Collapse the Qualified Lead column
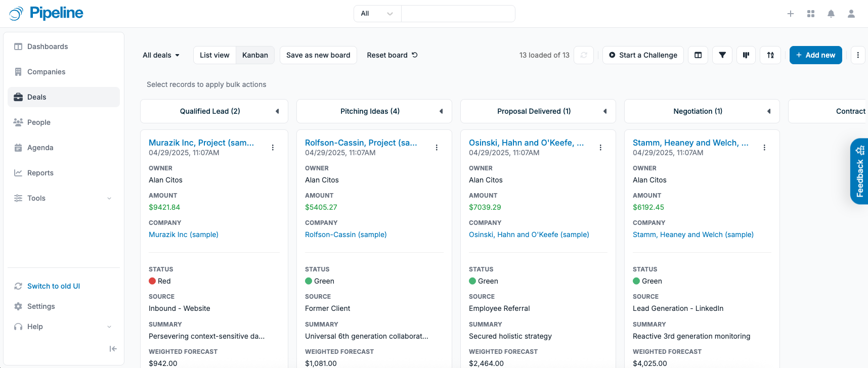868x368 pixels. pos(277,111)
